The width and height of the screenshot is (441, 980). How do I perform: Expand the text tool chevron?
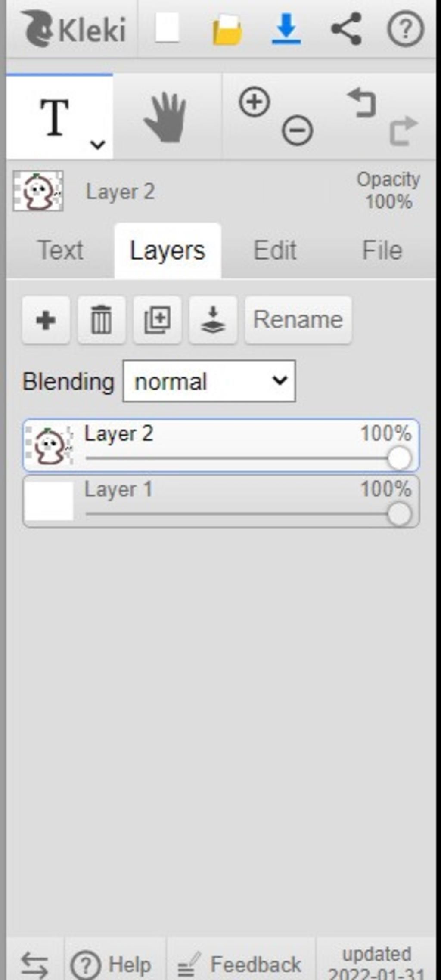pos(98,145)
